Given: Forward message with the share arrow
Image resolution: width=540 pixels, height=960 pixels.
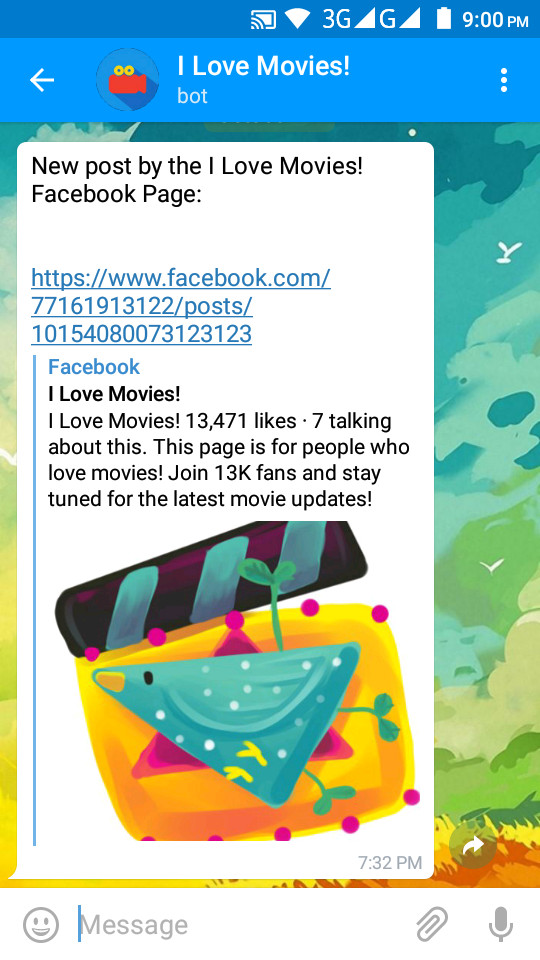Looking at the screenshot, I should (x=473, y=846).
